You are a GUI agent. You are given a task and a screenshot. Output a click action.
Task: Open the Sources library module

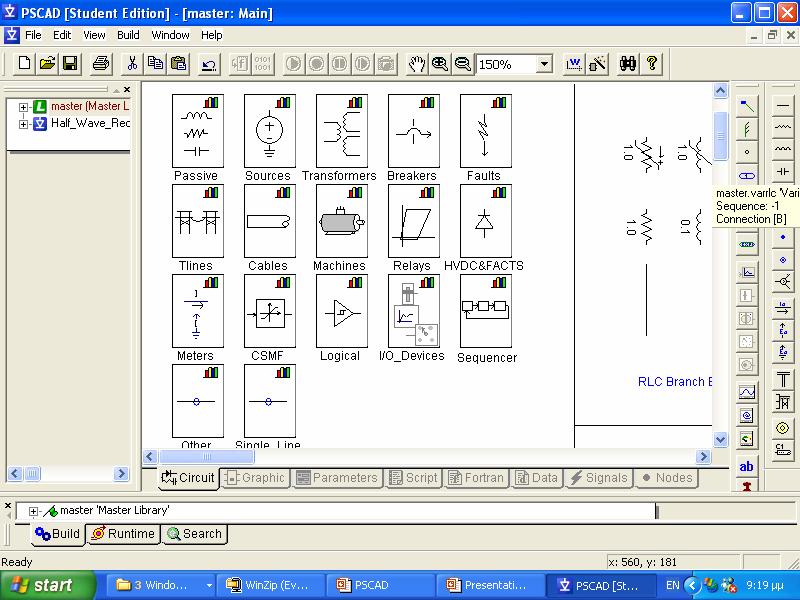(x=270, y=131)
